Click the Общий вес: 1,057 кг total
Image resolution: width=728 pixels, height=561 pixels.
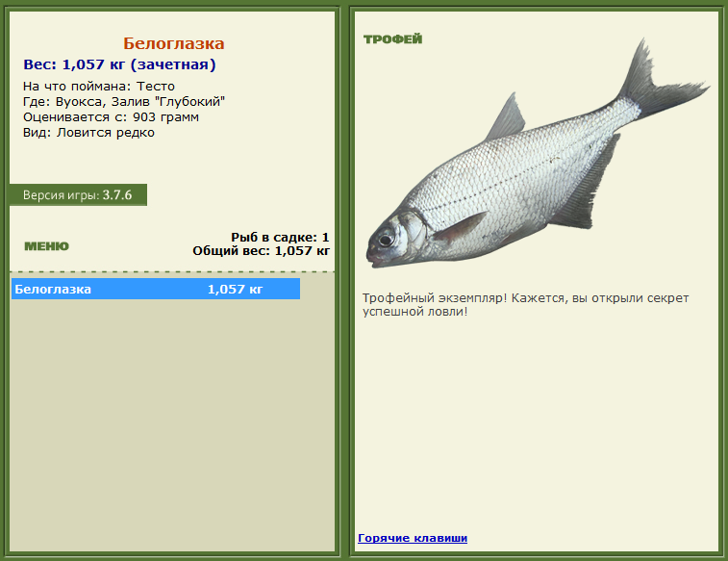(261, 251)
